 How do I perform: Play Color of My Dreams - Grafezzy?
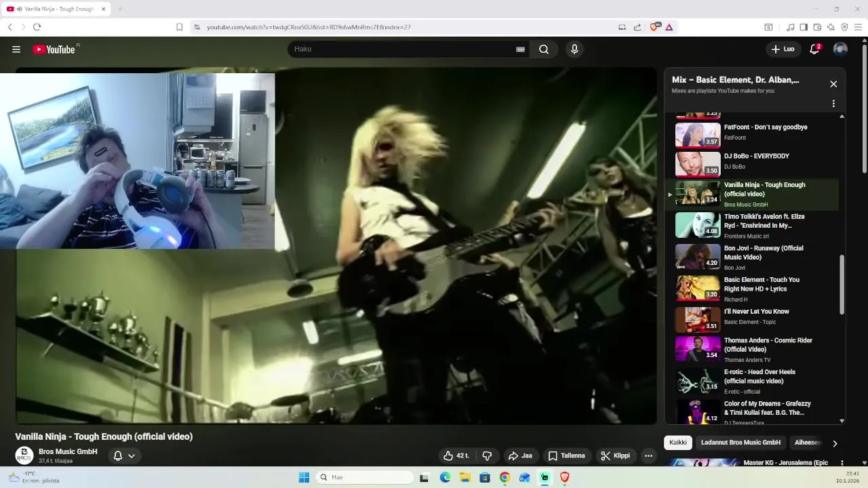pyautogui.click(x=751, y=411)
